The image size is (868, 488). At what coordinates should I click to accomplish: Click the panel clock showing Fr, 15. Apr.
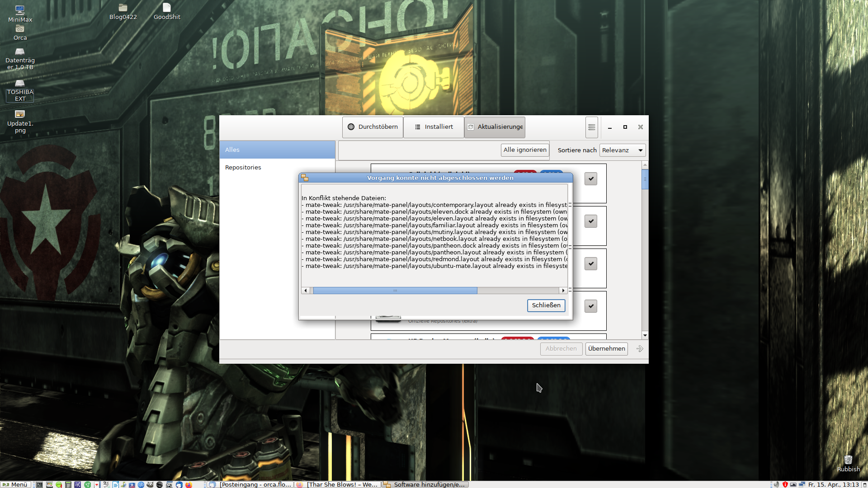tap(833, 484)
